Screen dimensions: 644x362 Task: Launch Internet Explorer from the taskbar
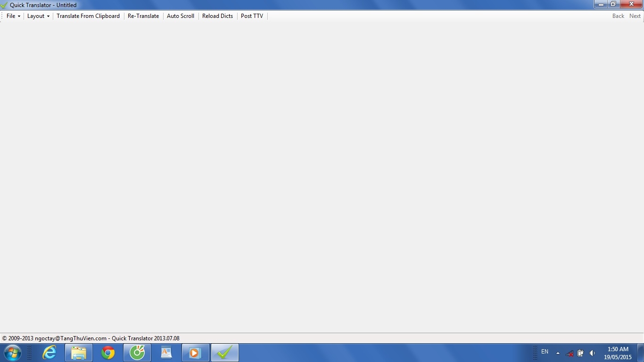tap(50, 353)
